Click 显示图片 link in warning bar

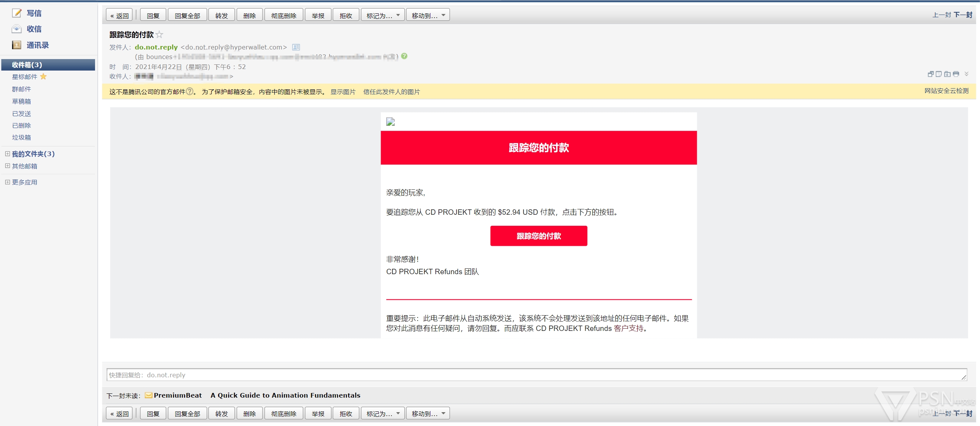point(343,92)
